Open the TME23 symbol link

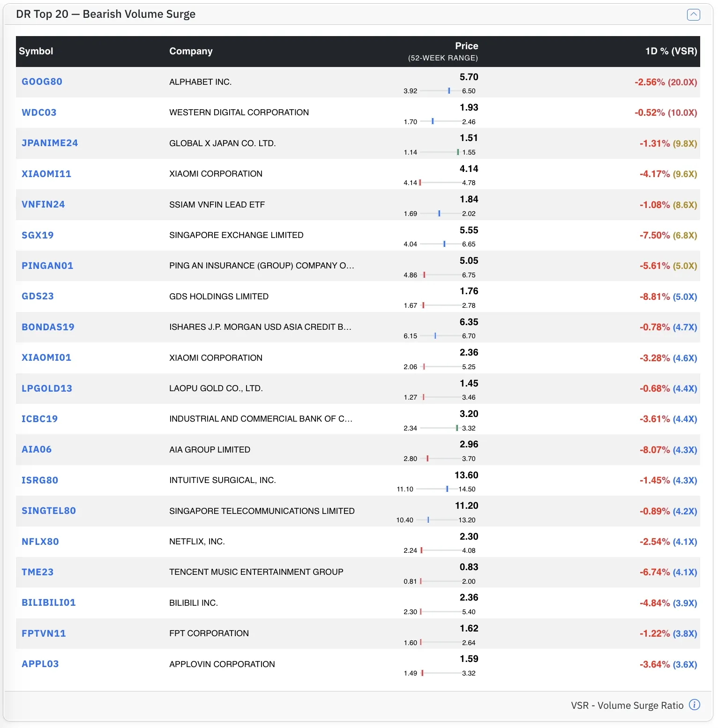(x=37, y=572)
